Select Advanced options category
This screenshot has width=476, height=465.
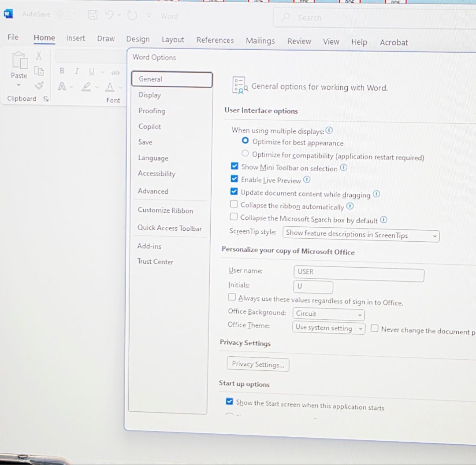point(153,191)
